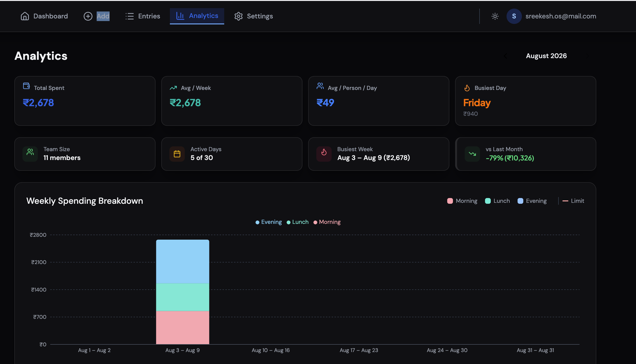Click the August 2026 month label

(x=546, y=56)
